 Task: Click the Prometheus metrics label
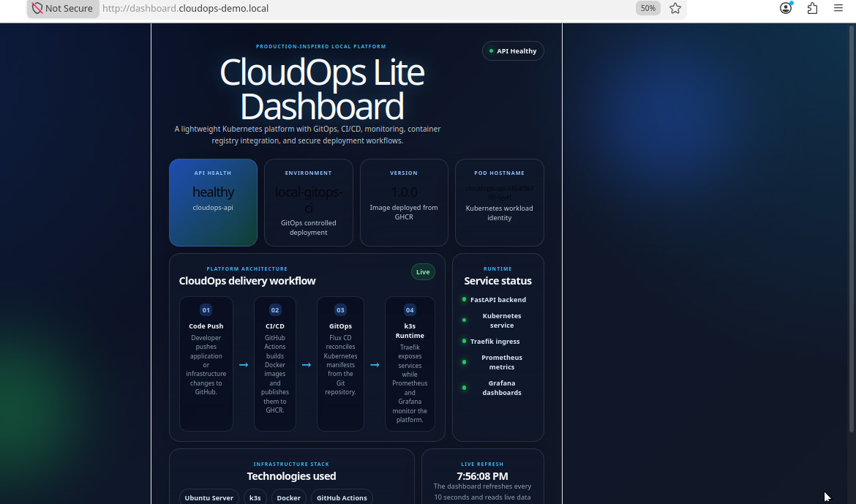[502, 362]
